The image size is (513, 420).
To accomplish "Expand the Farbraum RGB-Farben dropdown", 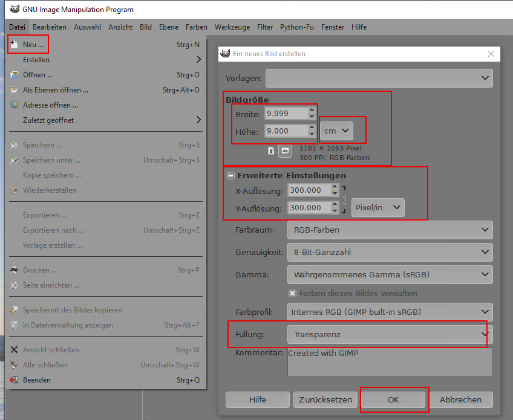I will [390, 230].
